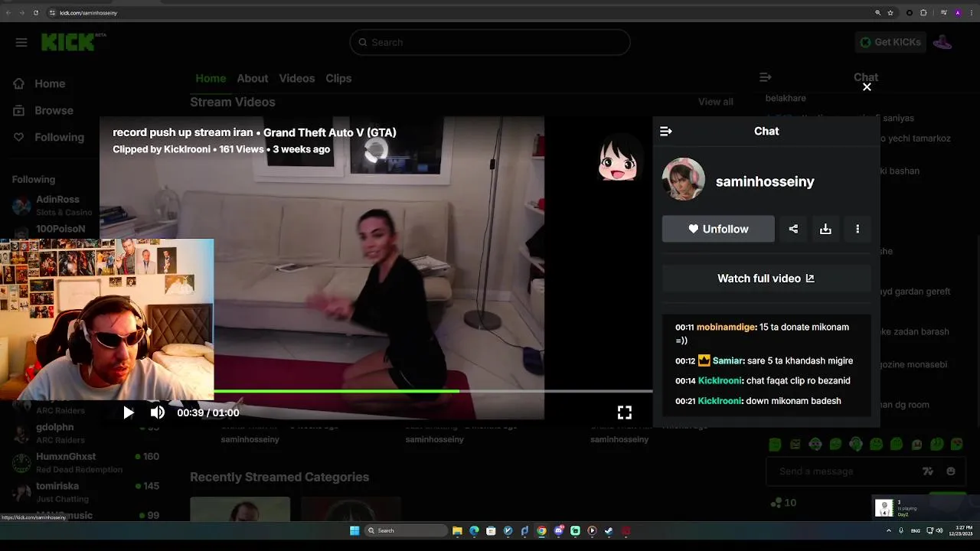Show hidden system tray icons

coord(889,530)
